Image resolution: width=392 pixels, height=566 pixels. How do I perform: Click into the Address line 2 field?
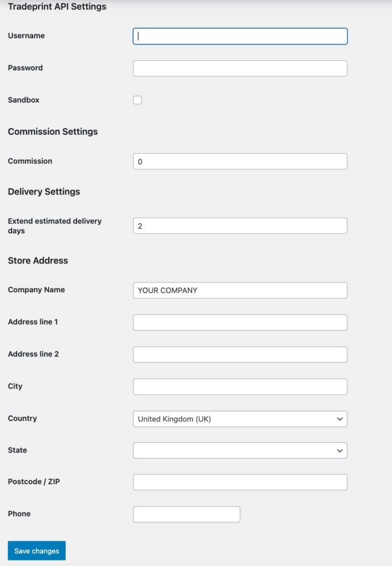240,354
